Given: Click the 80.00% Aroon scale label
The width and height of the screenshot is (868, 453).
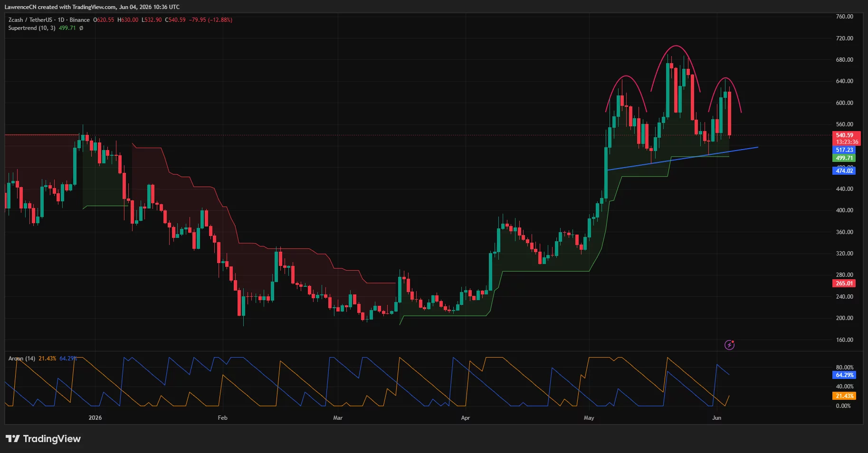Looking at the screenshot, I should (844, 368).
